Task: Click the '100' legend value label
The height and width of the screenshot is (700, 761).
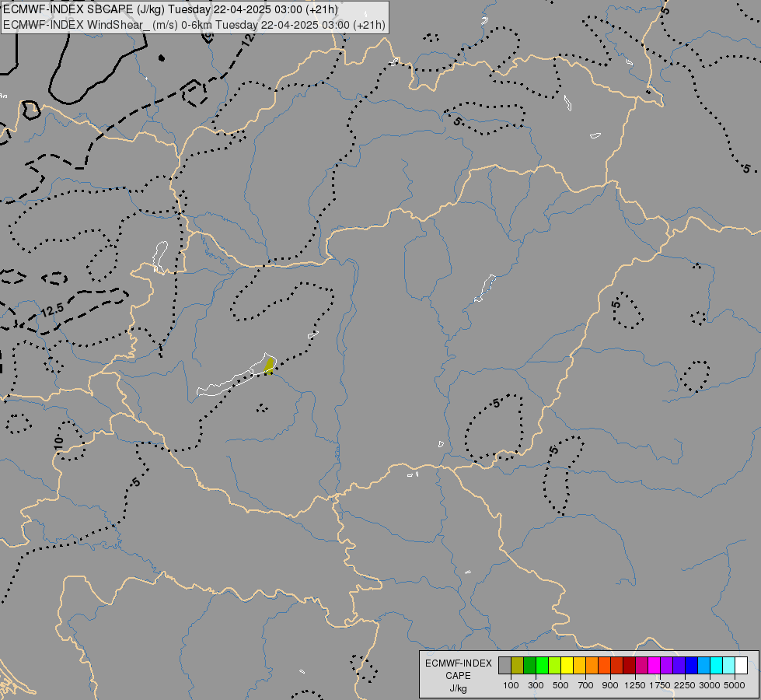Action: (511, 685)
